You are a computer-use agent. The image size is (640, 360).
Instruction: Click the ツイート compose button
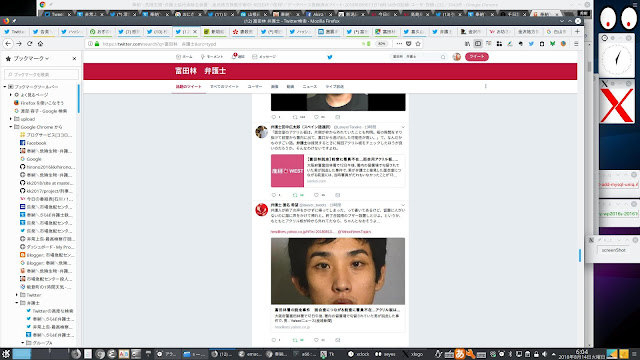(x=476, y=57)
